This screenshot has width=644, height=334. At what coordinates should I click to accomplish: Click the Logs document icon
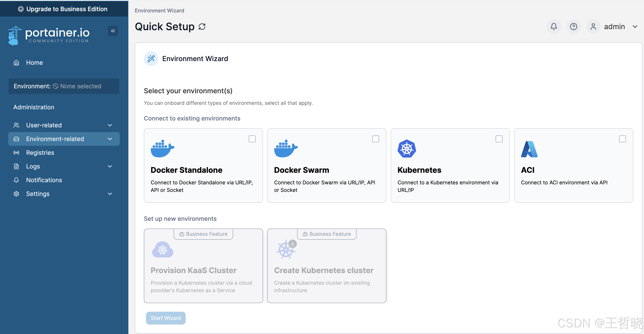[x=16, y=166]
